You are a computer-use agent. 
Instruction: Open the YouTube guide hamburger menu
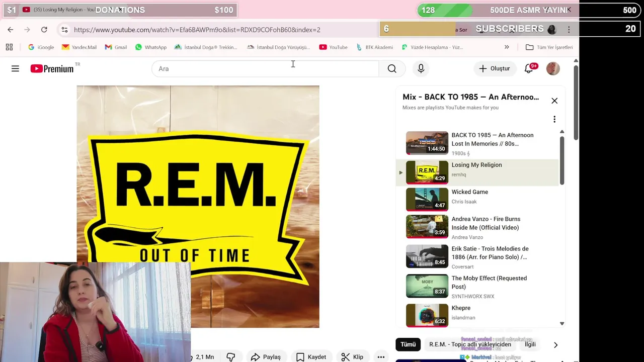[15, 68]
